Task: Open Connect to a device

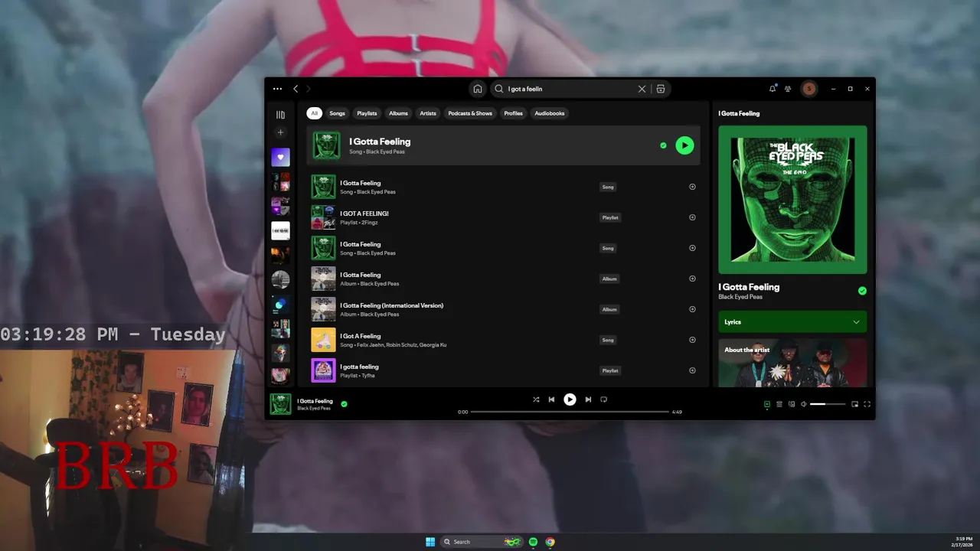Action: click(x=792, y=404)
